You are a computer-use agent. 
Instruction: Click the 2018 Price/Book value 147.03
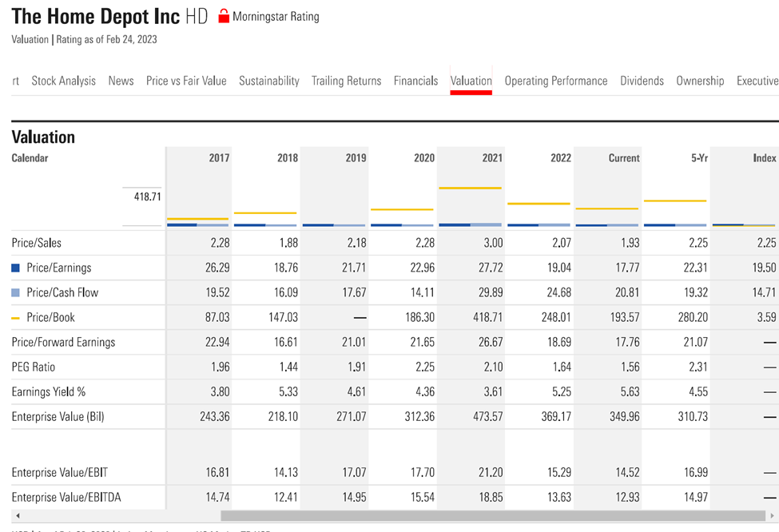[x=283, y=317]
